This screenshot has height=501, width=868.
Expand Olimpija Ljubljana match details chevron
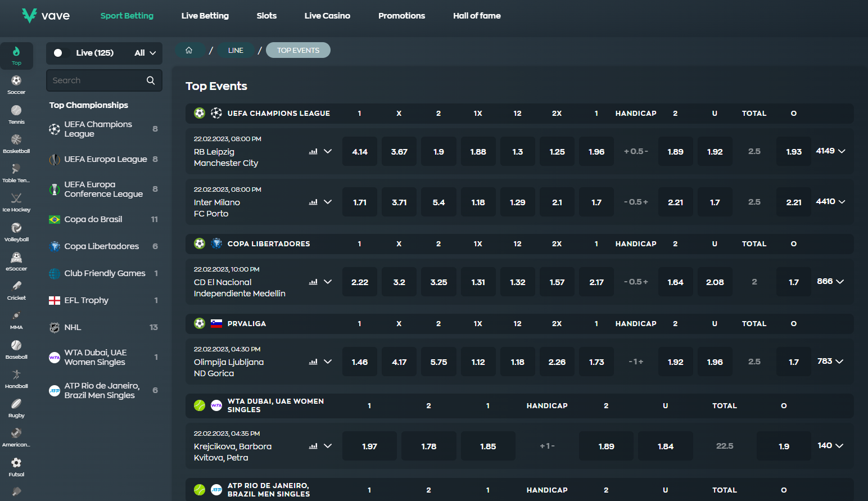[x=328, y=362]
